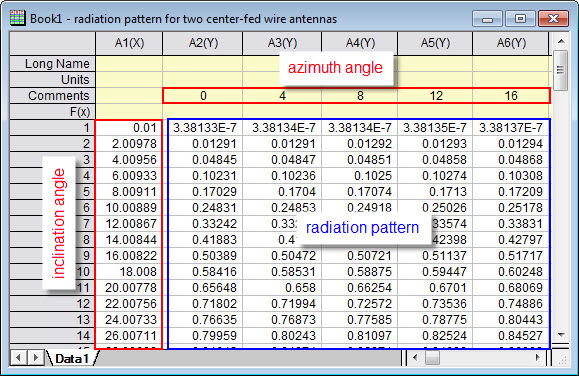Viewport: 579px width, 376px height.
Task: Minimize the Book1 window
Action: pos(487,18)
